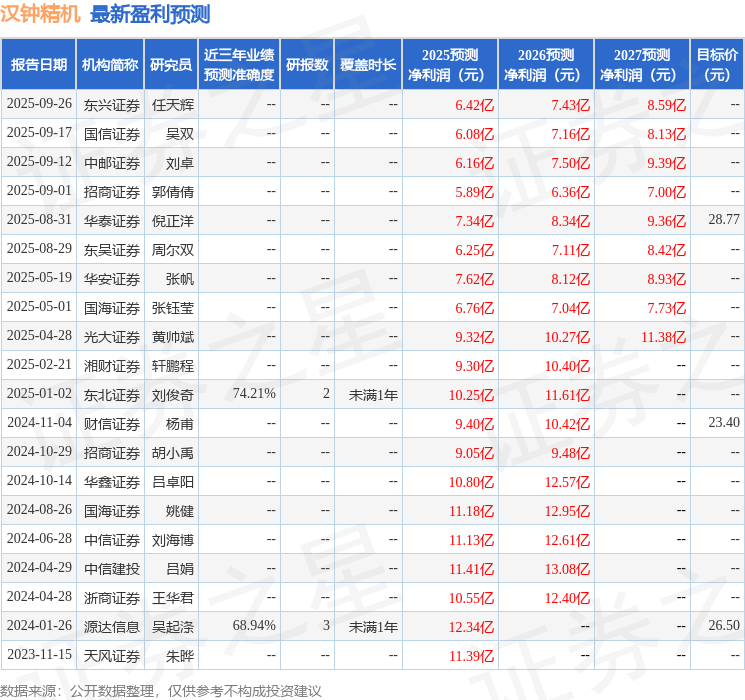Select the 机构简称 column header
The image size is (745, 700).
pos(110,65)
